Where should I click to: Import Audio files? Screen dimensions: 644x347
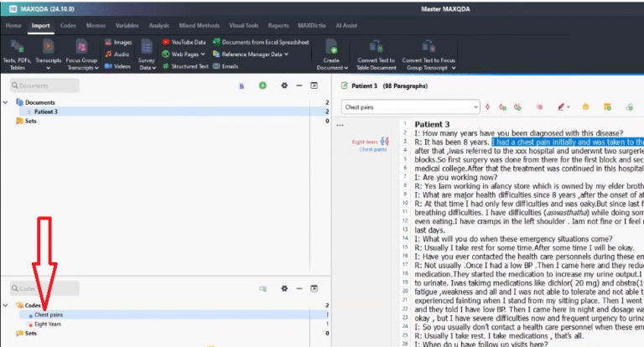coord(117,54)
